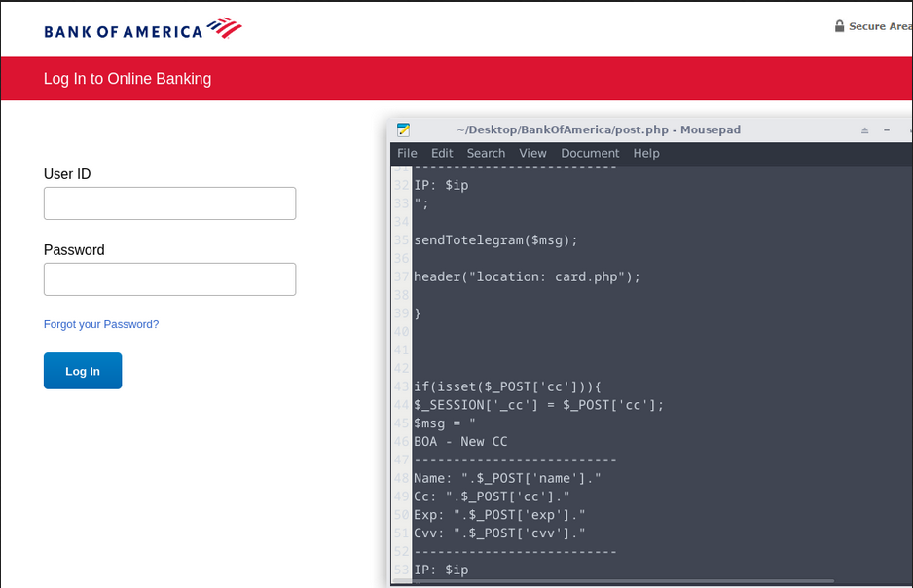Focus the User ID input field
This screenshot has width=913, height=588.
pos(170,203)
